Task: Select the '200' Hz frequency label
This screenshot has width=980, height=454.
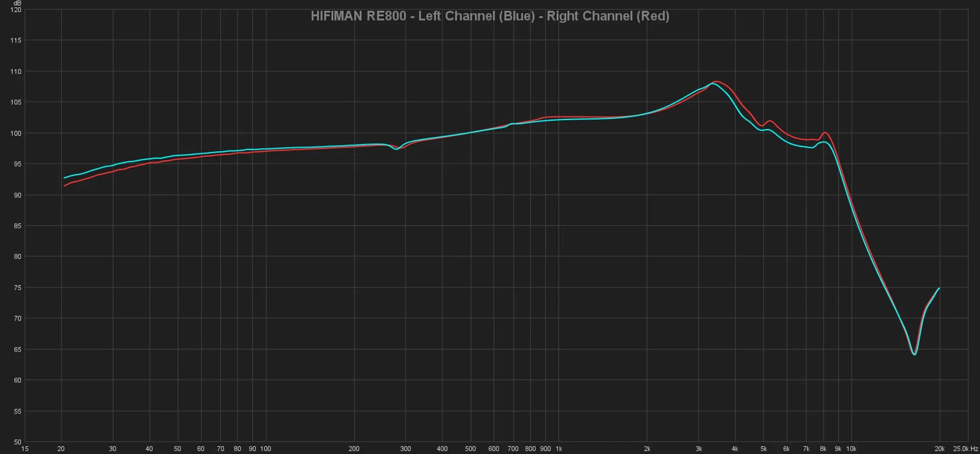Action: point(354,449)
